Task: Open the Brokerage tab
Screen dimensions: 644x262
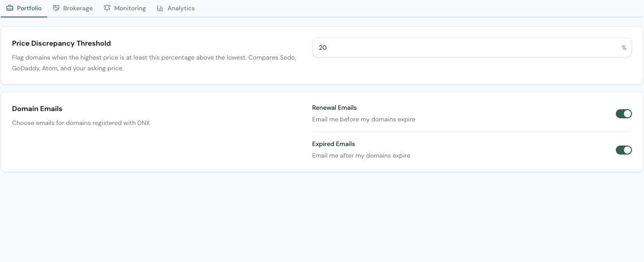Action: point(73,9)
